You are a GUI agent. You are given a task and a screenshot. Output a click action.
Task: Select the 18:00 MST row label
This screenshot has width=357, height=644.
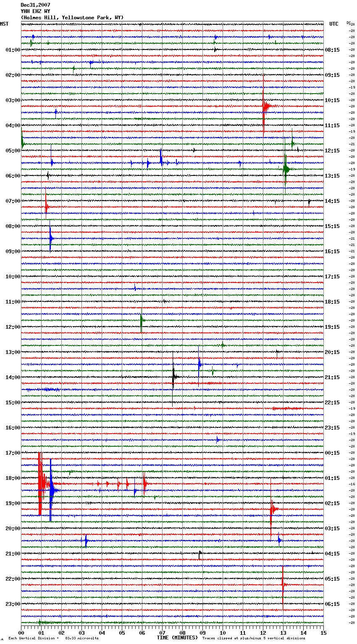(13, 478)
